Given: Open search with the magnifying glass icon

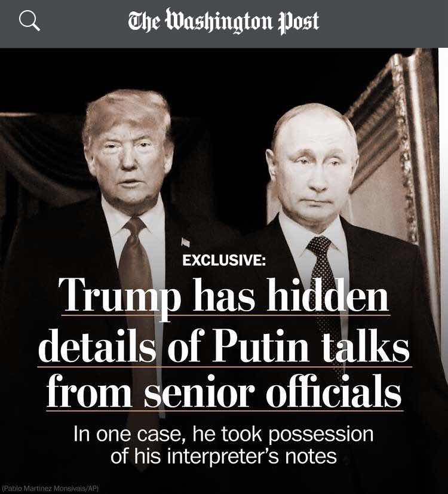Looking at the screenshot, I should click(x=30, y=21).
